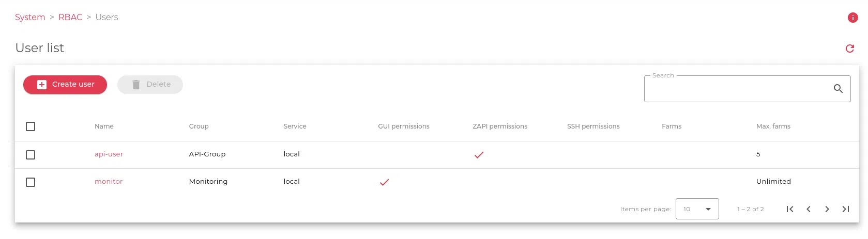Screen dimensions: 868x239
Task: Check the monitor row checkbox
Action: coord(31,182)
